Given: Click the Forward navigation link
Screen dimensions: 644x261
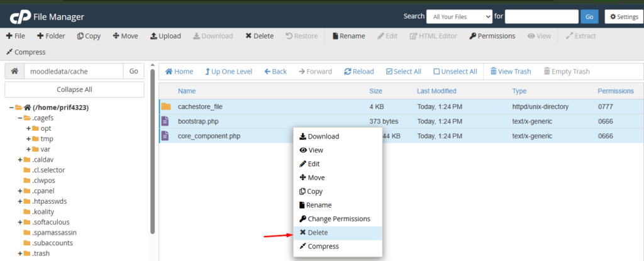Looking at the screenshot, I should [315, 72].
